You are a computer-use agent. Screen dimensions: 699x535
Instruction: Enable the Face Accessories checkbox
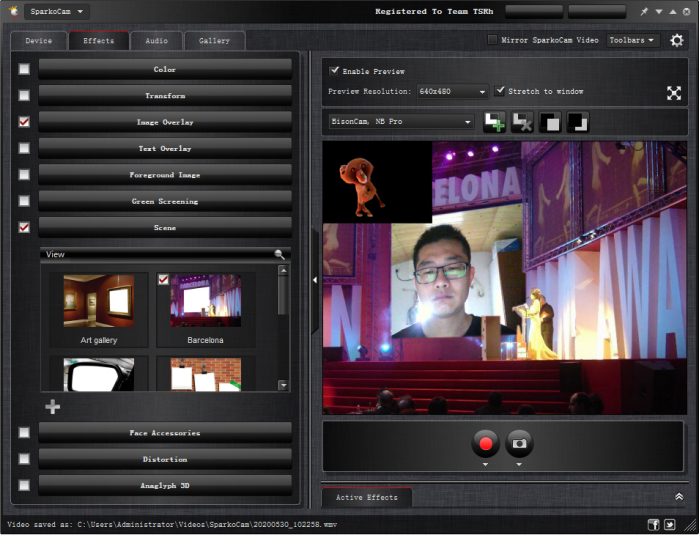point(24,432)
